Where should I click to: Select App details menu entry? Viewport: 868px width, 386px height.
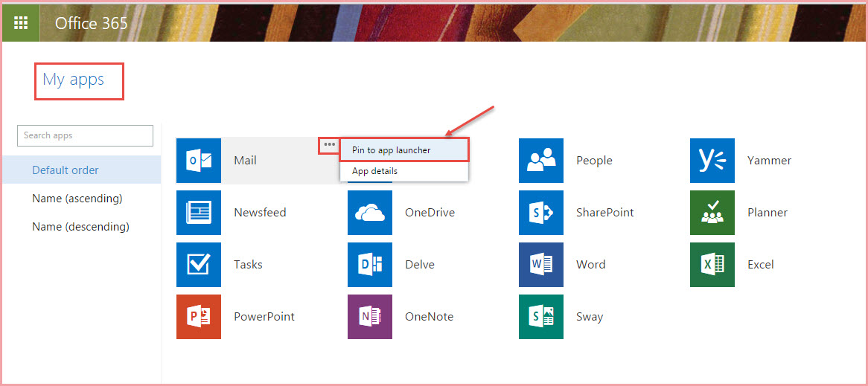tap(405, 171)
